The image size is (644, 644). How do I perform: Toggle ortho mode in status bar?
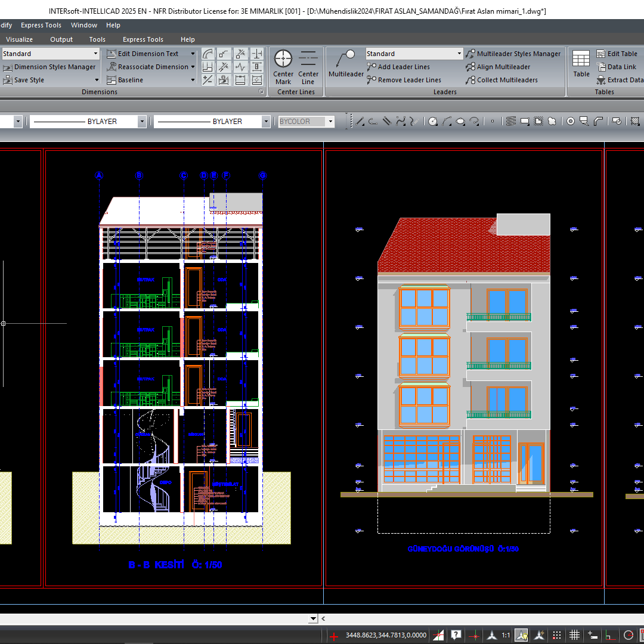[609, 635]
